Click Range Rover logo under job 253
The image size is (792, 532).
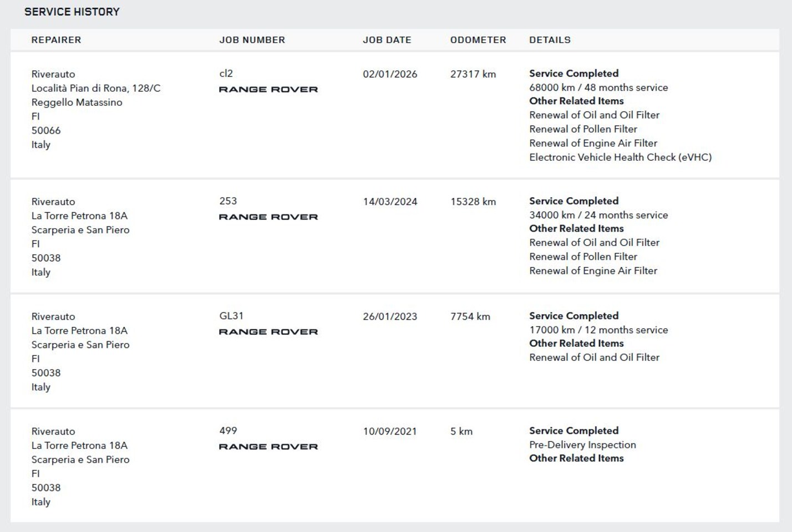[x=268, y=217]
